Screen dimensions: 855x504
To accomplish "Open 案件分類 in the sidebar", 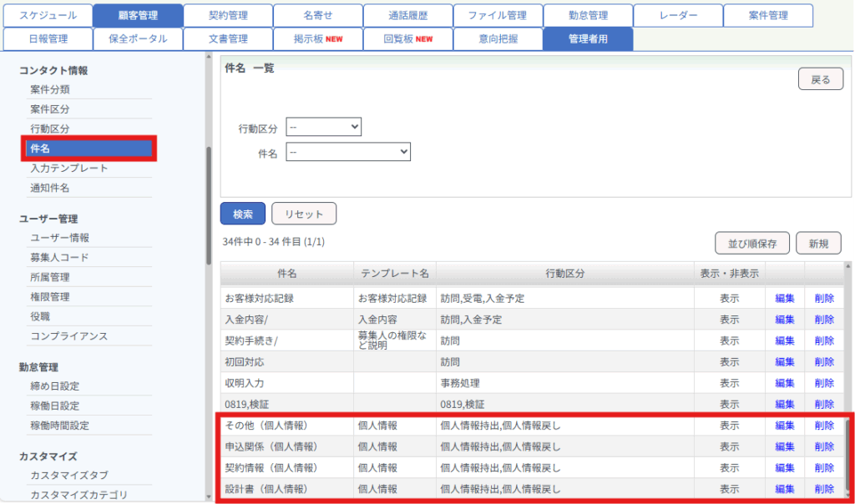I will coord(50,89).
